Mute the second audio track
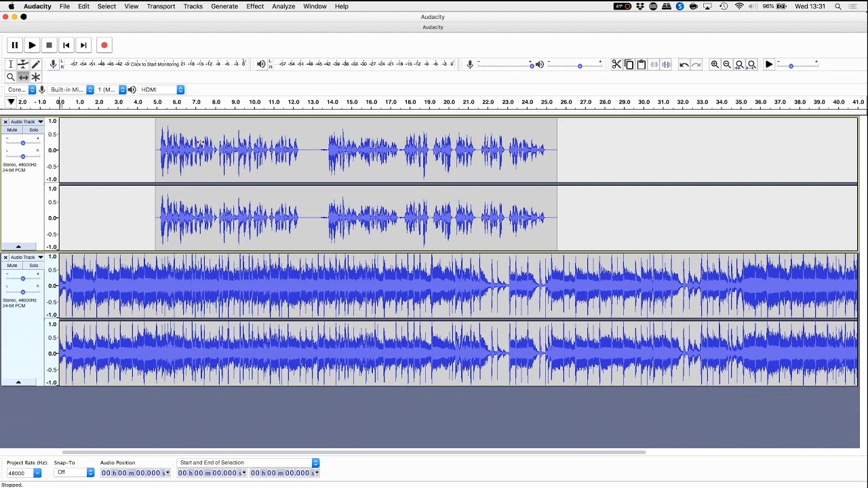Screen dimensions: 868x488 pyautogui.click(x=12, y=266)
